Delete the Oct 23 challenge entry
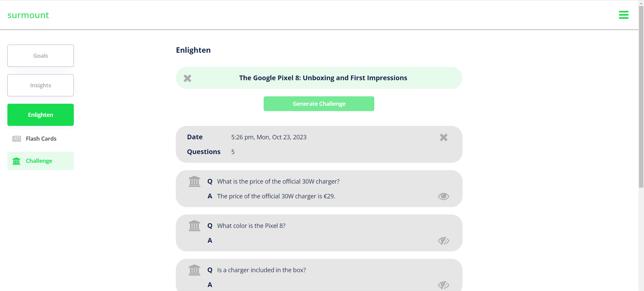644x291 pixels. pos(444,137)
